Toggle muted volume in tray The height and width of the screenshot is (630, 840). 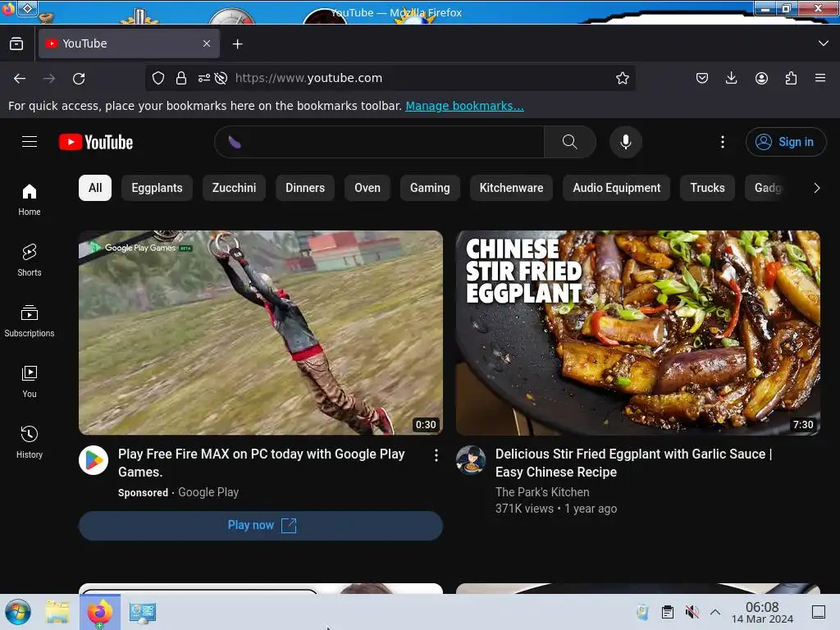(692, 612)
